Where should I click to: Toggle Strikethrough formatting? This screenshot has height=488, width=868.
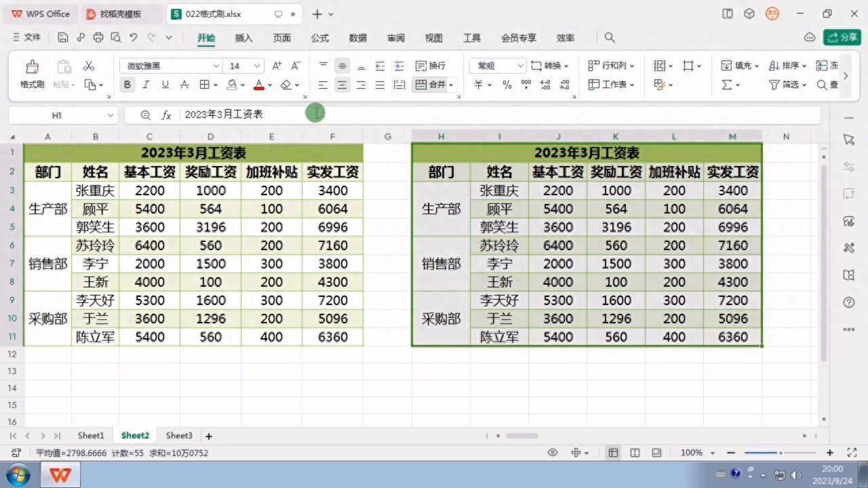pos(184,85)
